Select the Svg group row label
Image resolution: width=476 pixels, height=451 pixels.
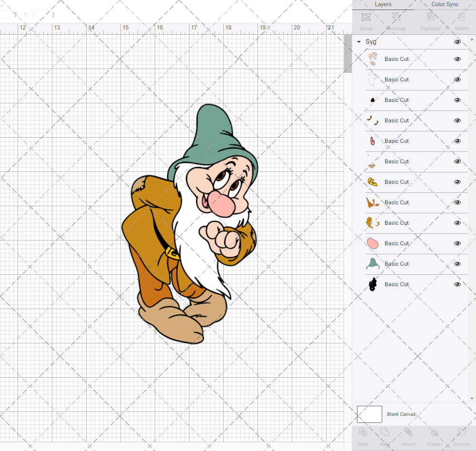point(371,42)
